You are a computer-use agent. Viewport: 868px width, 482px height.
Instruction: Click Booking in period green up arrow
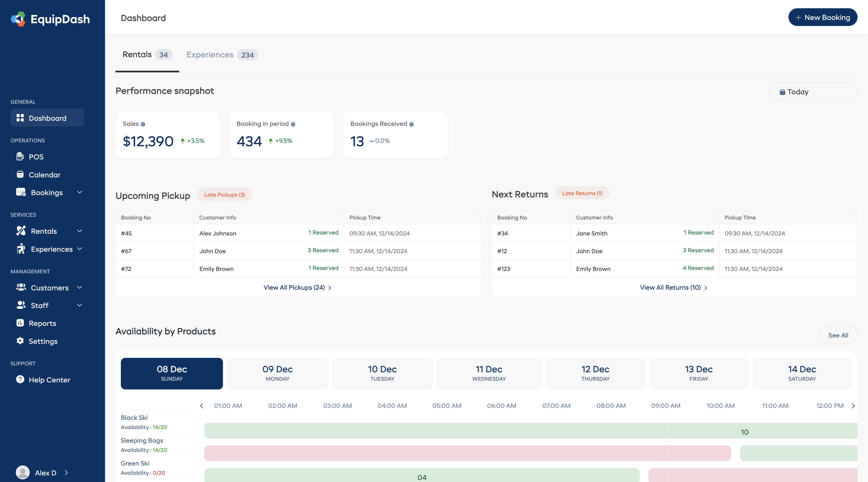click(x=271, y=141)
